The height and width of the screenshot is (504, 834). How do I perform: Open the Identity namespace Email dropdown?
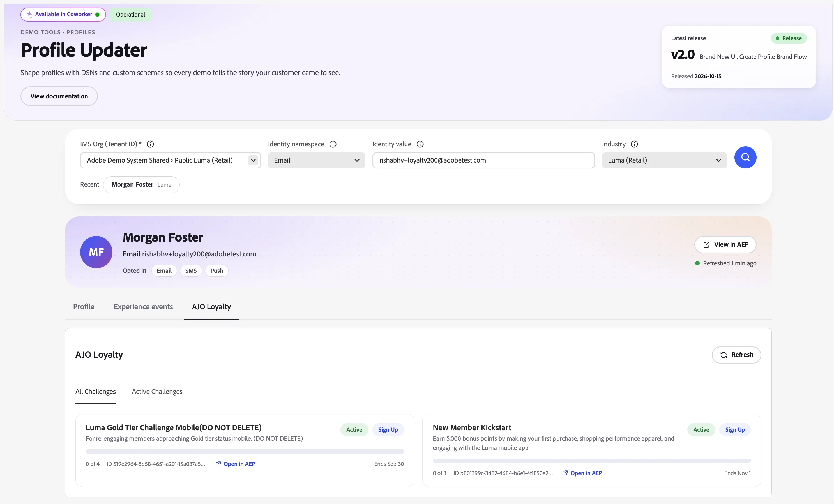coord(317,160)
